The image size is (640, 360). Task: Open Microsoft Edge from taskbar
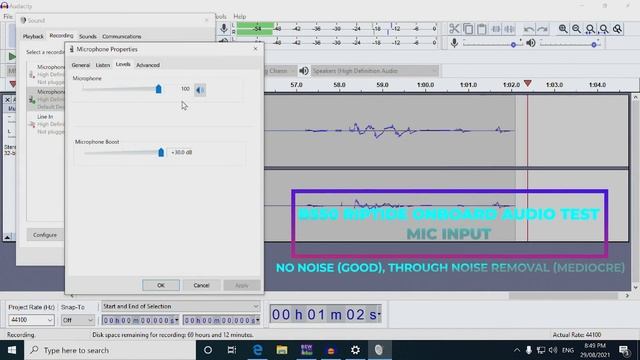click(258, 350)
